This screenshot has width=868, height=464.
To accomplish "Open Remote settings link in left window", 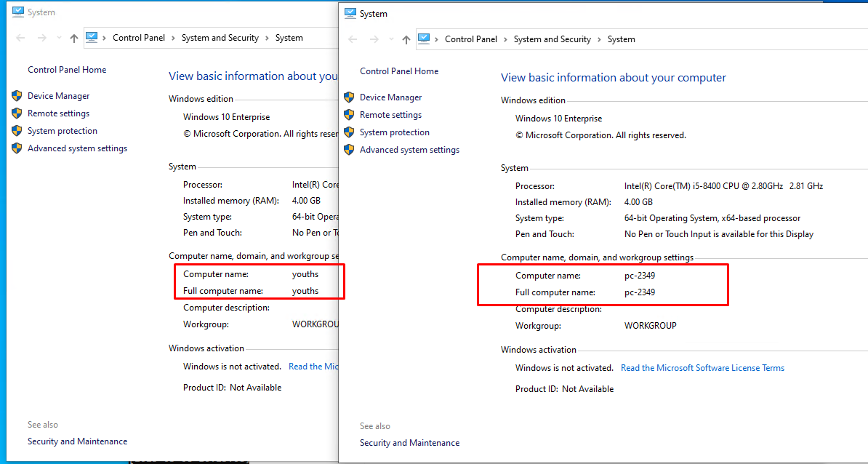I will pyautogui.click(x=58, y=113).
